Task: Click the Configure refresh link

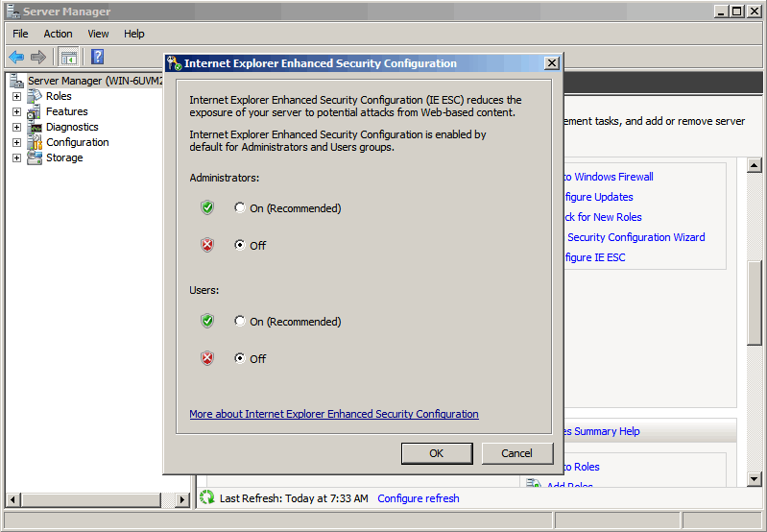Action: (419, 498)
